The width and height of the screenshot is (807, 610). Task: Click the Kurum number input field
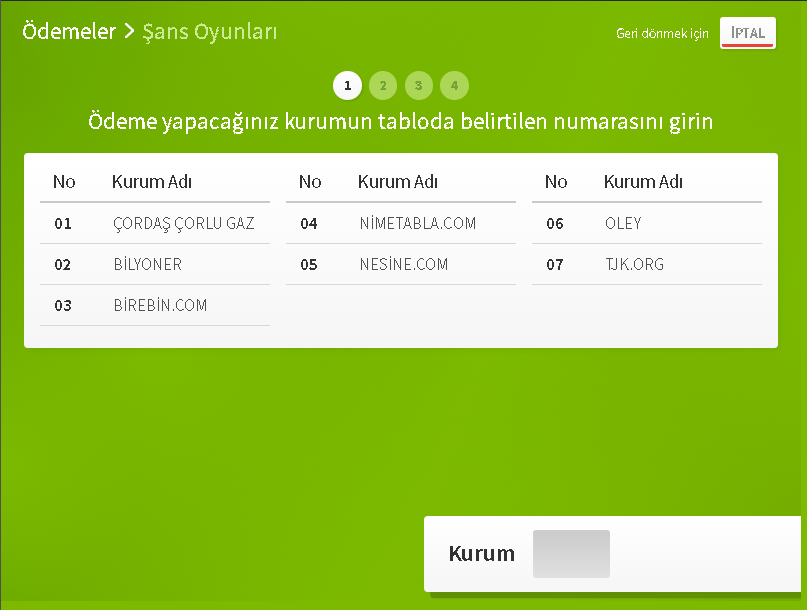571,554
